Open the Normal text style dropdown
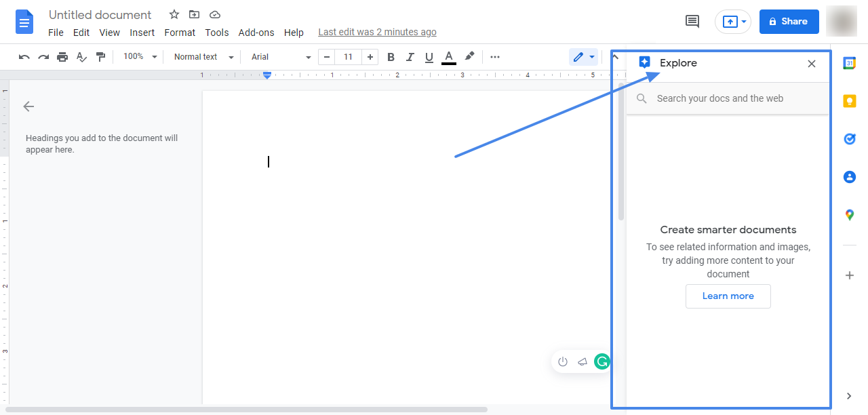 click(x=203, y=57)
